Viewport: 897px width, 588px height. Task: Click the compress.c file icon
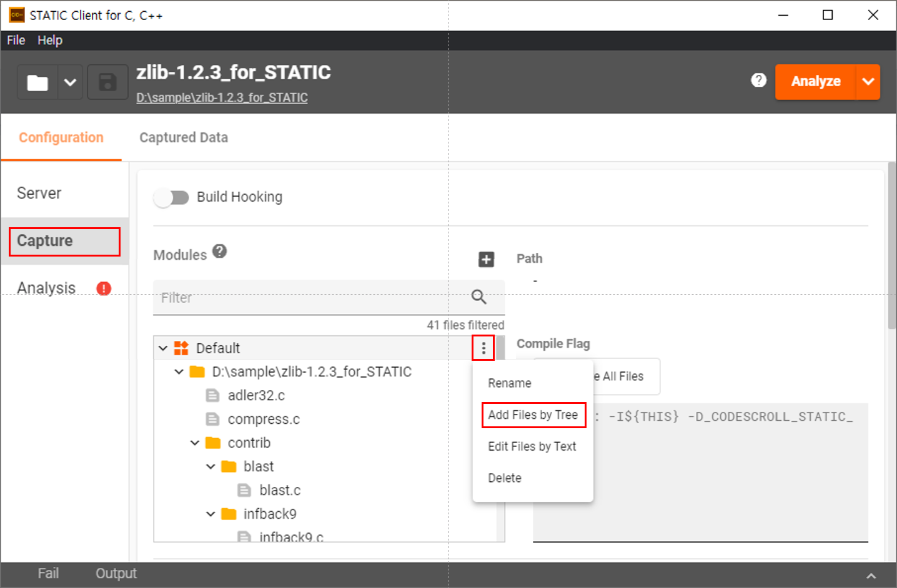point(212,419)
